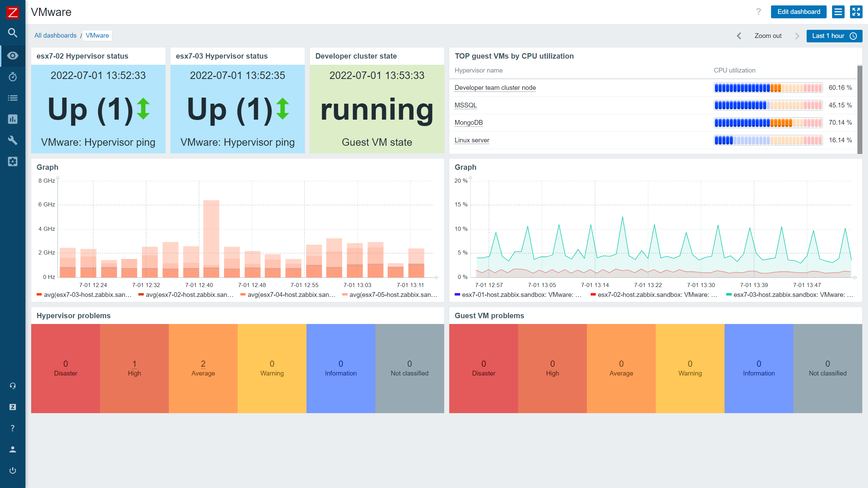868x488 pixels.
Task: Open the search icon in sidebar
Action: [13, 33]
